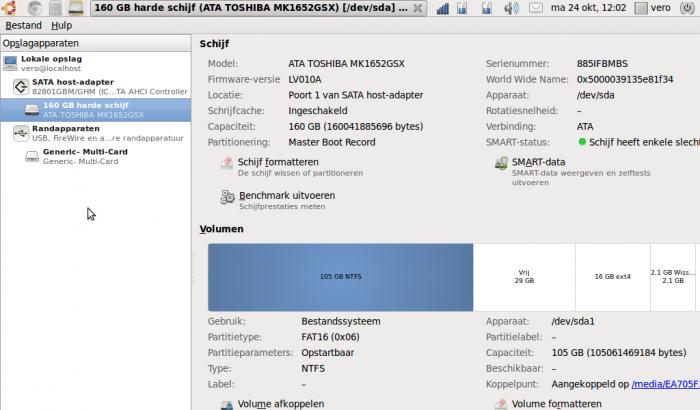Screen dimensions: 700x410
Task: Select the 105 GB NTFS partition block
Action: pyautogui.click(x=341, y=277)
